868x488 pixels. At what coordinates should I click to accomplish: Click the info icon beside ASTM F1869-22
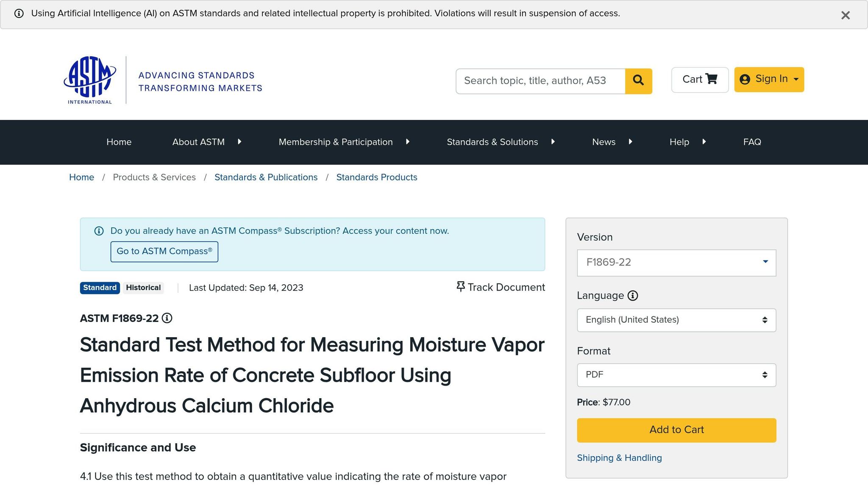coord(167,318)
